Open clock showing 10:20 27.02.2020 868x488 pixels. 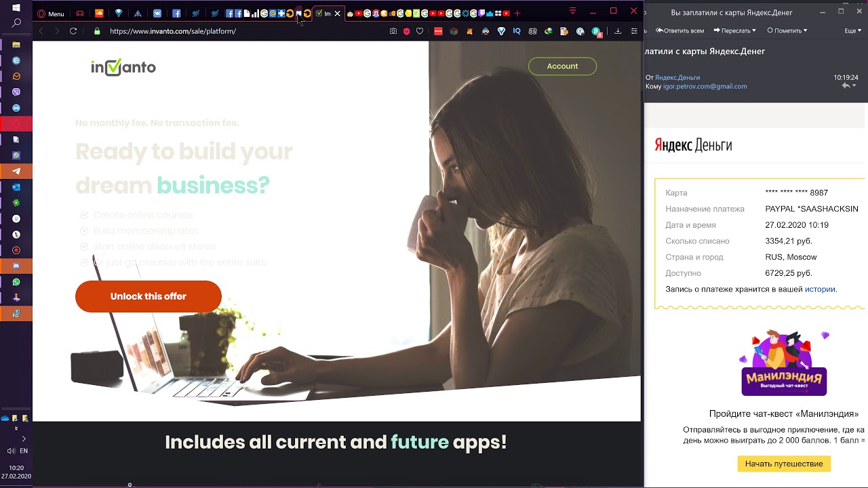tap(16, 472)
